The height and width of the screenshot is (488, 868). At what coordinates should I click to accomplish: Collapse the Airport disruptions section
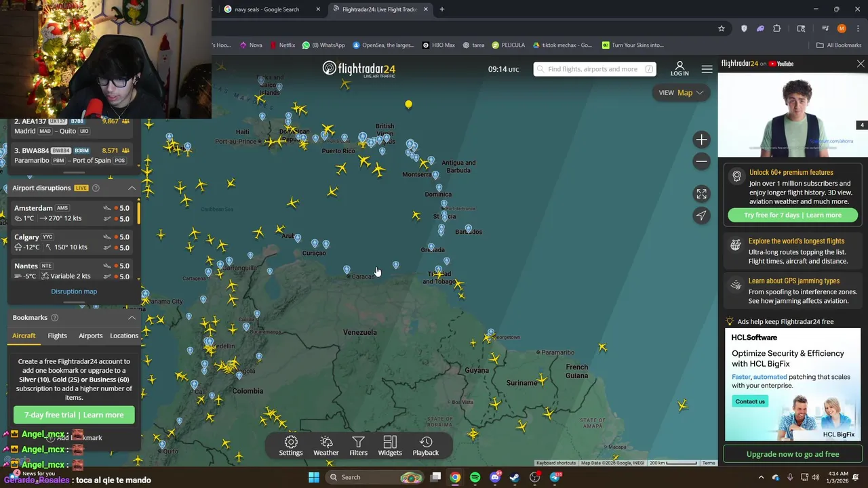(x=132, y=188)
